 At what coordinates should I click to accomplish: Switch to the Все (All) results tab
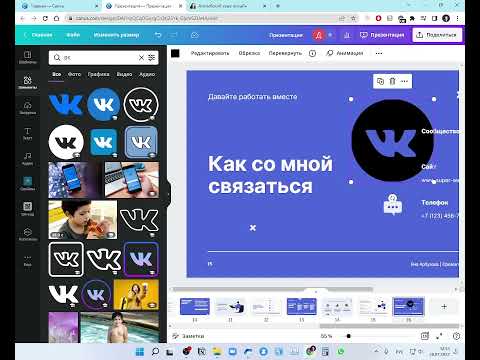57,74
